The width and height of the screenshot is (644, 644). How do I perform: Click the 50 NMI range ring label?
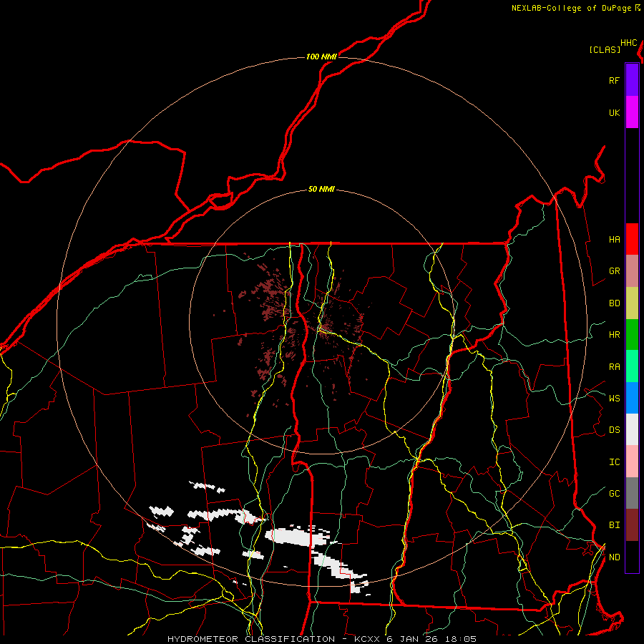pos(321,190)
